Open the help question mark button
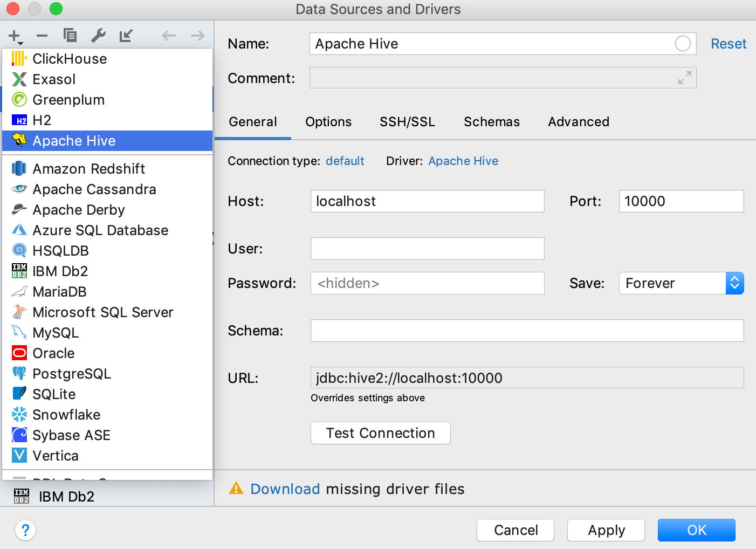This screenshot has width=756, height=549. (25, 530)
